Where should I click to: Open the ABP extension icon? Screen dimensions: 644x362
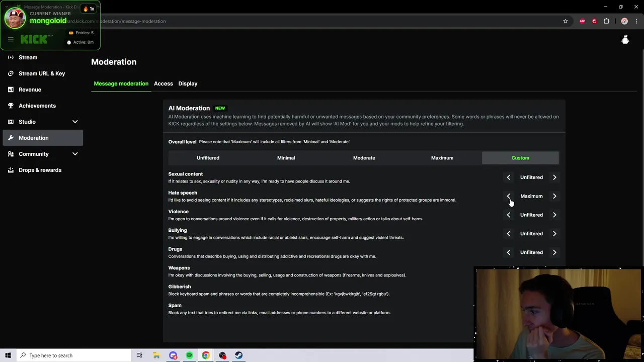point(582,21)
